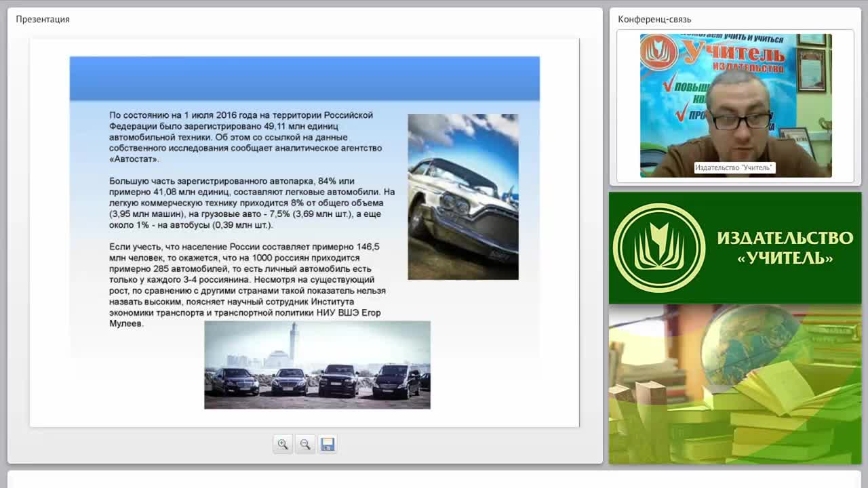Click the green Издательство «Учитель» banner
This screenshot has height=488, width=868.
(735, 248)
